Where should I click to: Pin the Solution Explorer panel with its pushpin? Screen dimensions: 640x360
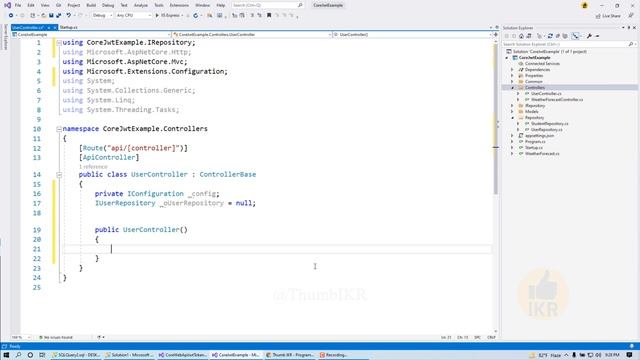(629, 28)
